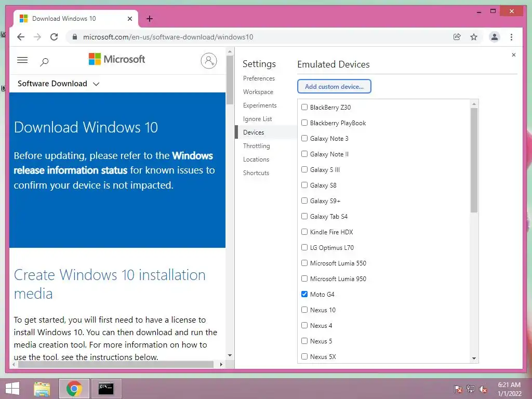Enable Galaxy Note 3 emulation
532x399 pixels.
click(304, 138)
